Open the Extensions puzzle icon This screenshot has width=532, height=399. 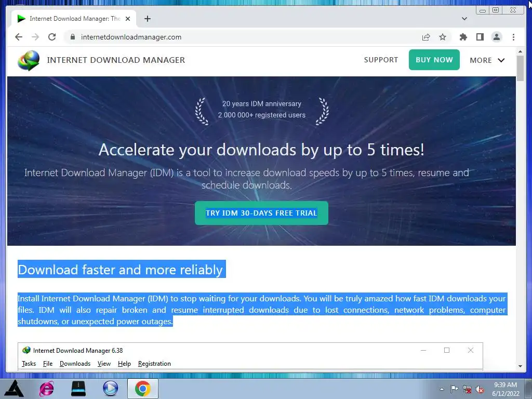click(x=463, y=37)
